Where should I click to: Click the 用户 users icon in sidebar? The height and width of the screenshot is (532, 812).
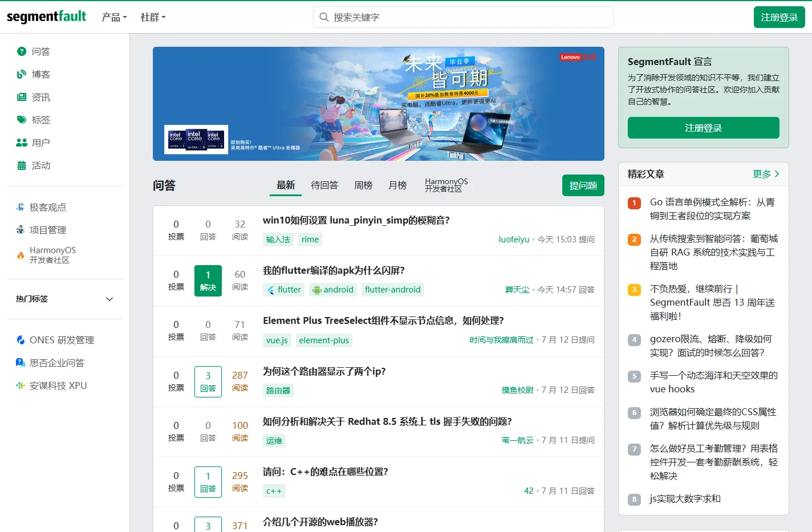click(x=22, y=143)
